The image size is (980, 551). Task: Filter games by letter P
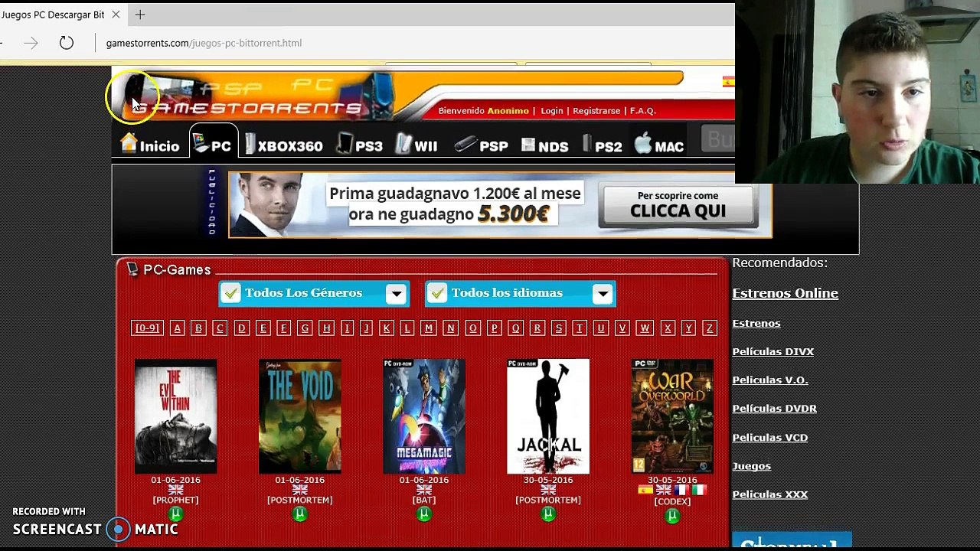[x=495, y=328]
